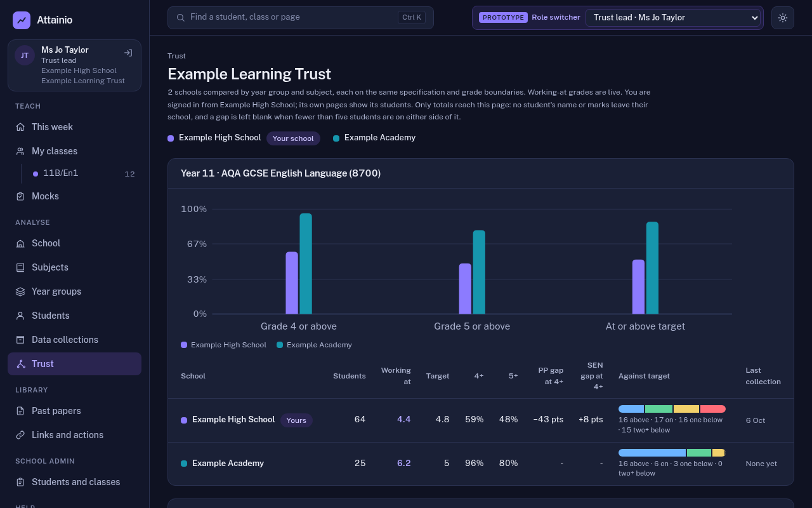Click the −43 pts PP gap value
Viewport: 812px width, 508px height.
click(548, 420)
